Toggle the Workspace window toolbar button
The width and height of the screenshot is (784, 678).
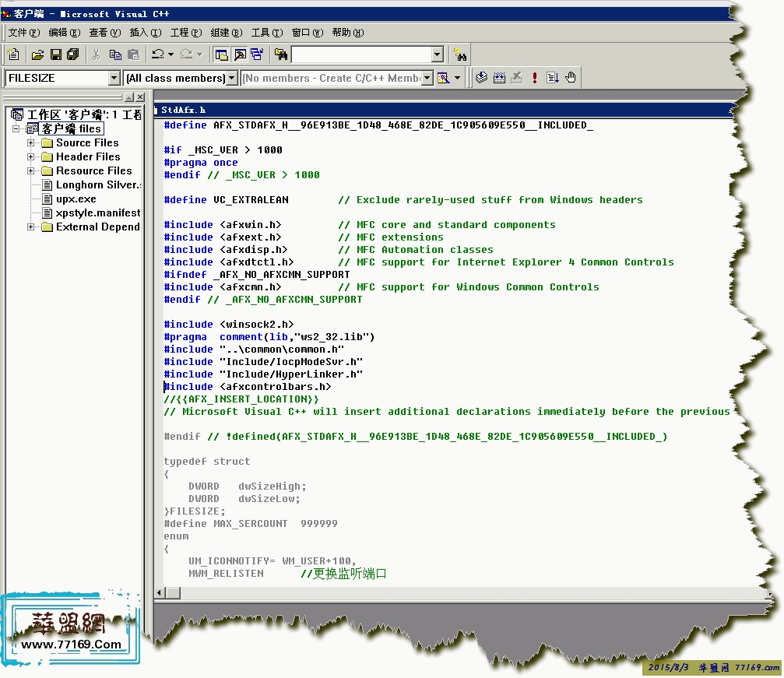221,54
